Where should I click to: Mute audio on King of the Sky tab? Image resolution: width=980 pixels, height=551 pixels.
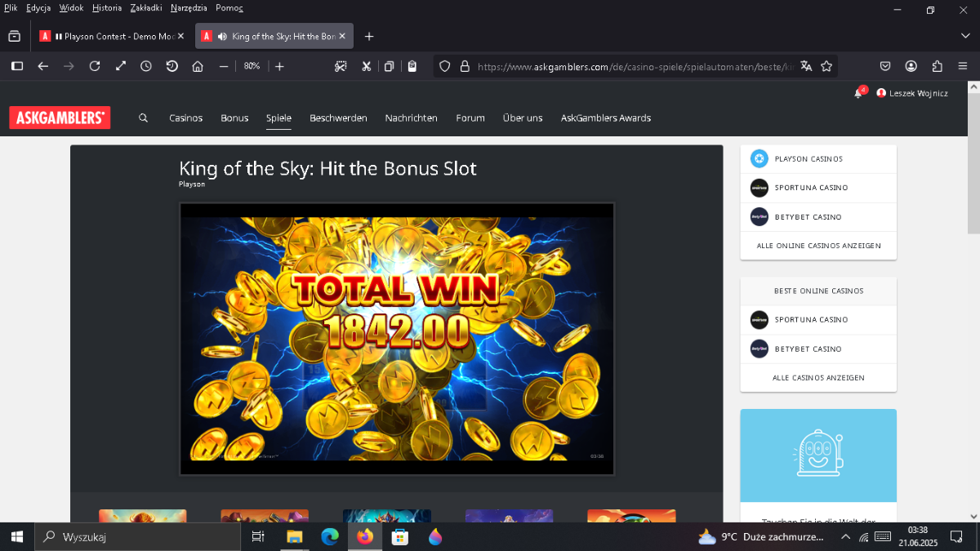(x=222, y=36)
